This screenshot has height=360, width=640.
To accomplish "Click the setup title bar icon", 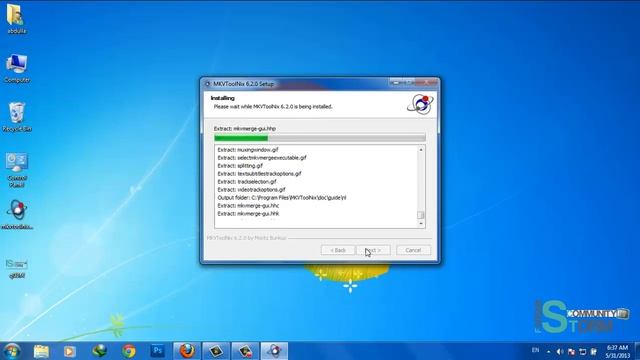I will (x=207, y=84).
